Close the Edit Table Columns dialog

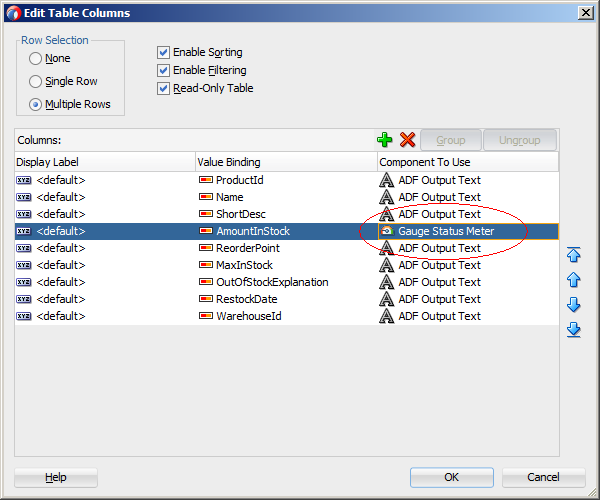585,13
